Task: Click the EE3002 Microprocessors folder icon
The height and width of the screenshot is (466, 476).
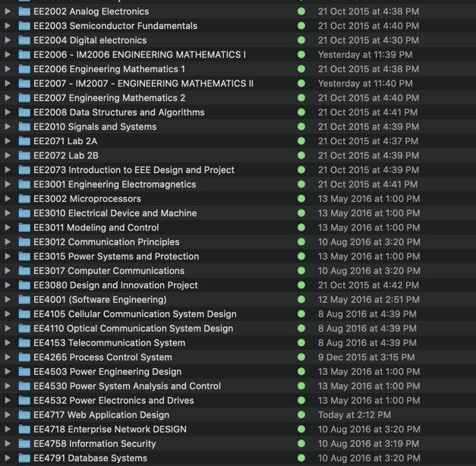Action: coord(24,199)
